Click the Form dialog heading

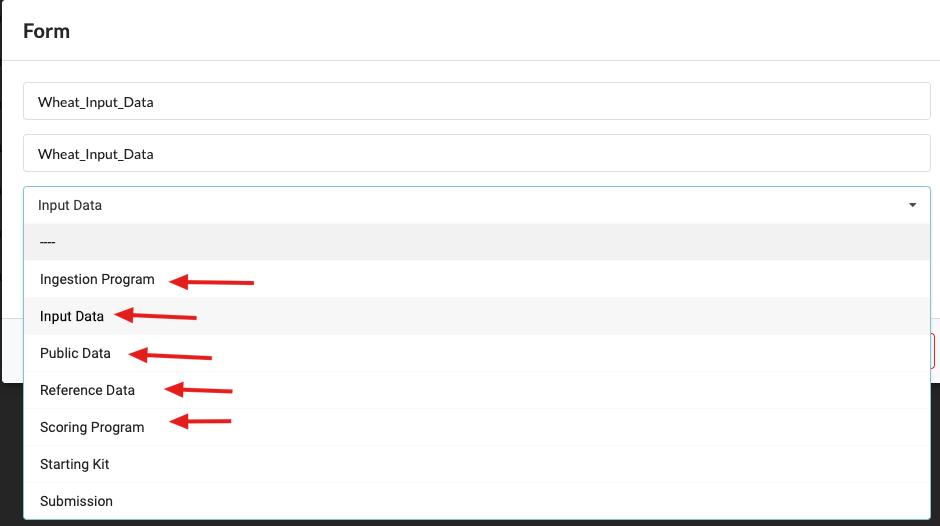(46, 31)
